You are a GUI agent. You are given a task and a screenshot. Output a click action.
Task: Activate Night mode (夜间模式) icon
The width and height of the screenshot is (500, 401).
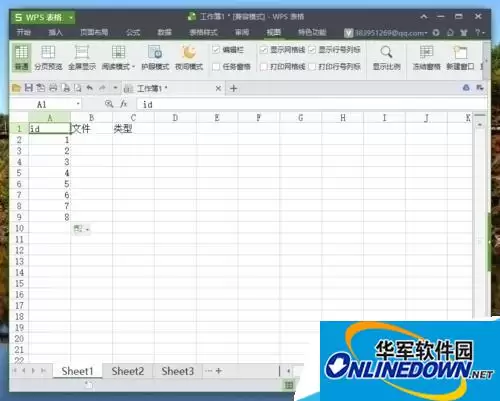point(189,57)
